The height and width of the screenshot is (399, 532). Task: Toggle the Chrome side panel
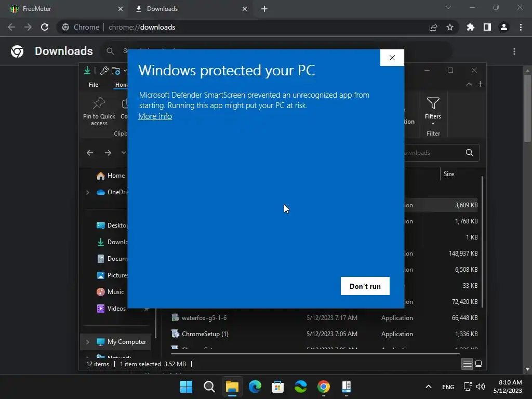487,27
